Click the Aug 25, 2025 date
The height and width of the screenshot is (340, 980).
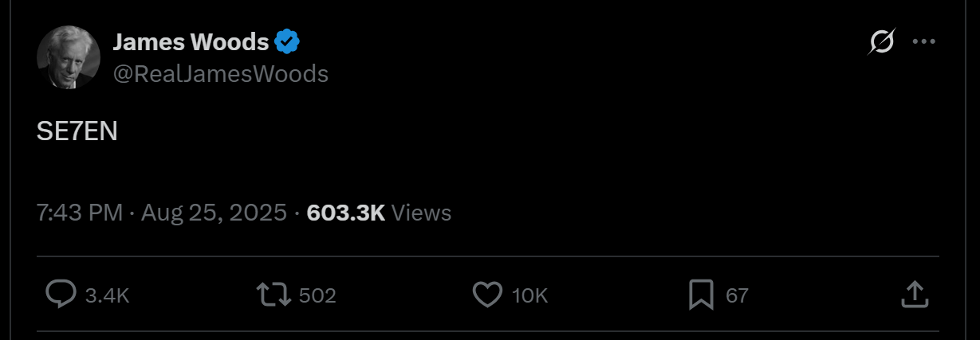point(214,213)
